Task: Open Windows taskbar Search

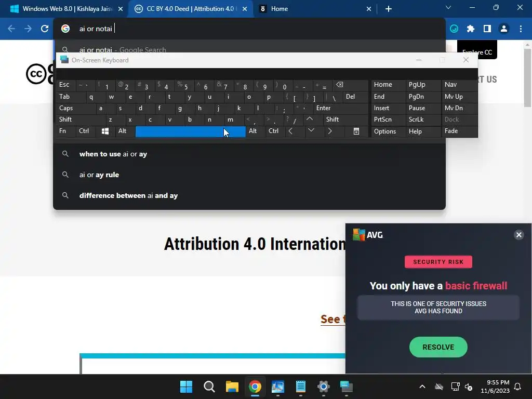Action: coord(209,387)
